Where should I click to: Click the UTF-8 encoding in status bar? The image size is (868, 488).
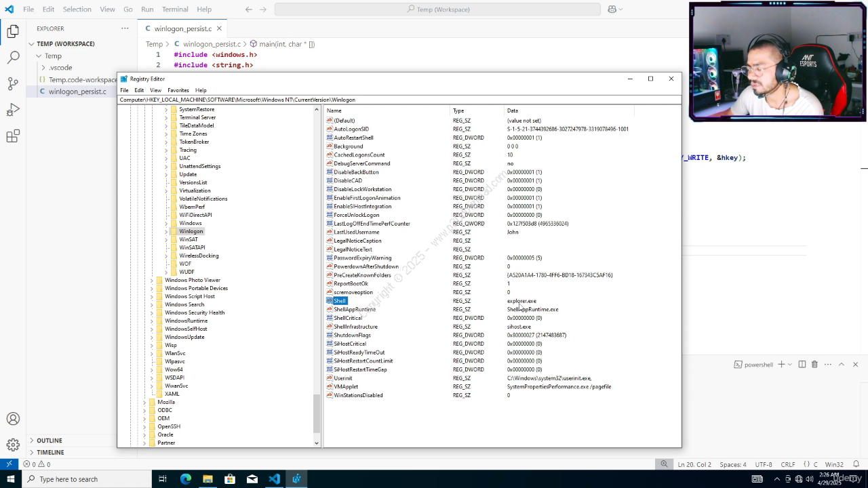[x=764, y=464]
